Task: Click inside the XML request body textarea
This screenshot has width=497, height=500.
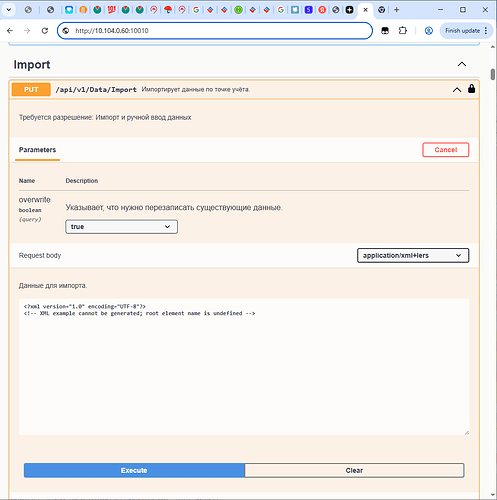Action: coord(244,367)
